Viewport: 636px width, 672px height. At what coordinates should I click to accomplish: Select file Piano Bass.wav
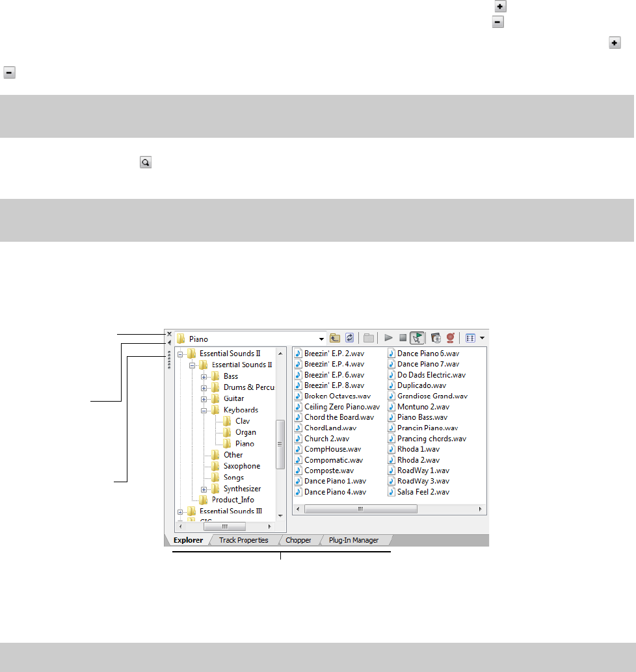coord(417,417)
